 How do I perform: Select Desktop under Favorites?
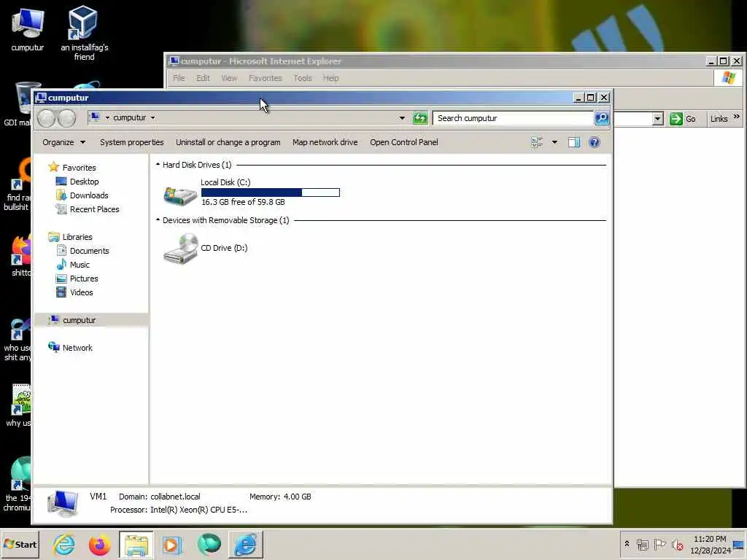(x=85, y=182)
